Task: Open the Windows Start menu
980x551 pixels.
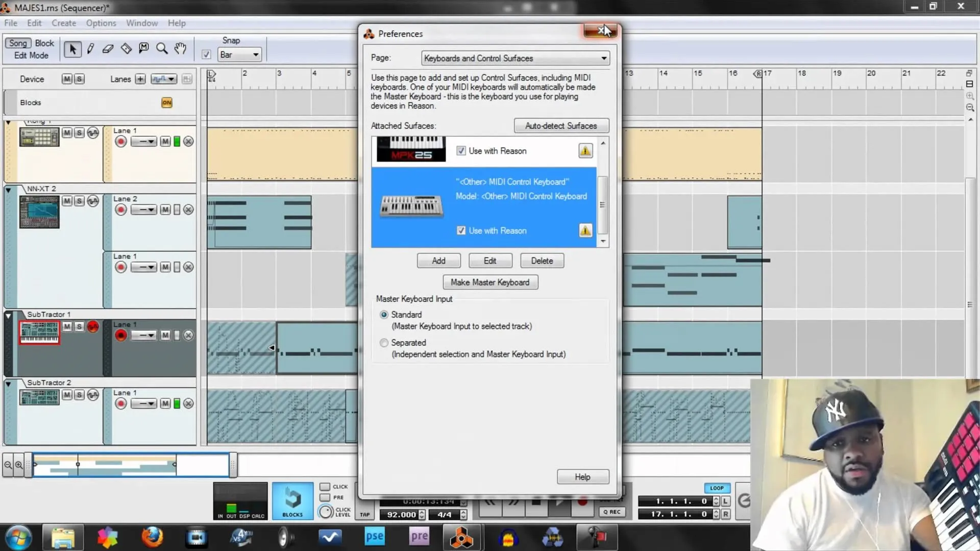Action: (x=18, y=538)
